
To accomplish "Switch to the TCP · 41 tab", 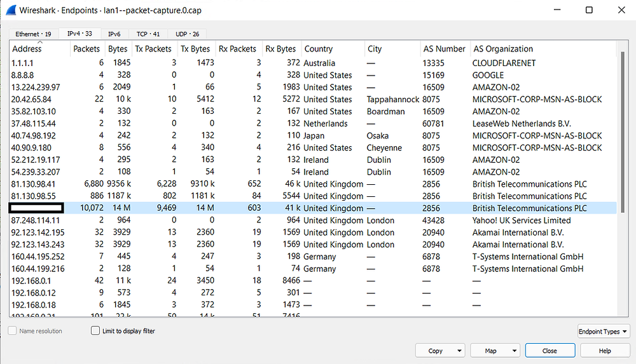I will (x=148, y=34).
